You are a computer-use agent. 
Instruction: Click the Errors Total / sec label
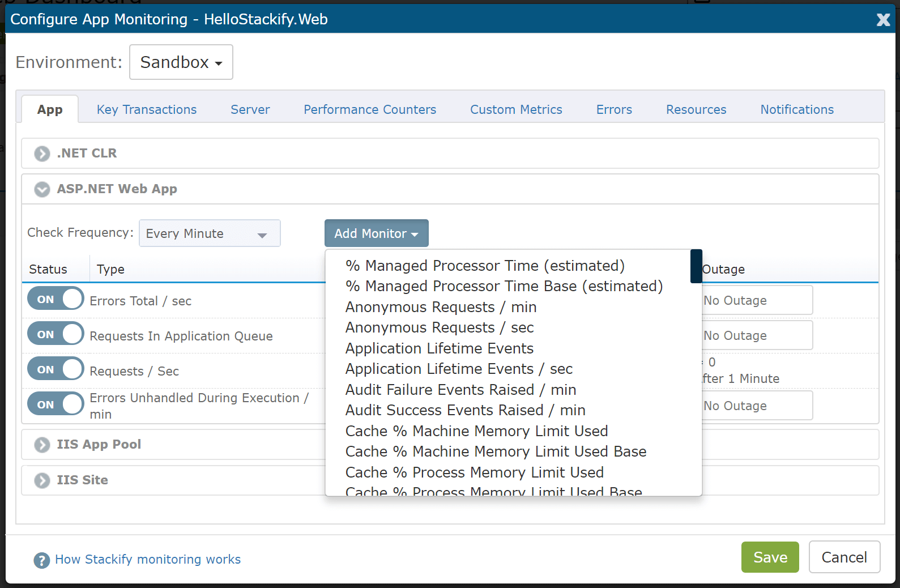[140, 301]
